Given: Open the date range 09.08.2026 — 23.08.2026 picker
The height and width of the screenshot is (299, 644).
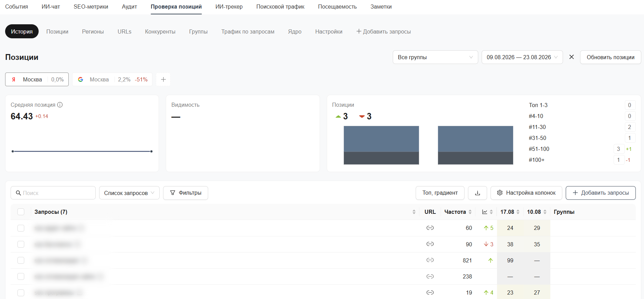Looking at the screenshot, I should [522, 57].
